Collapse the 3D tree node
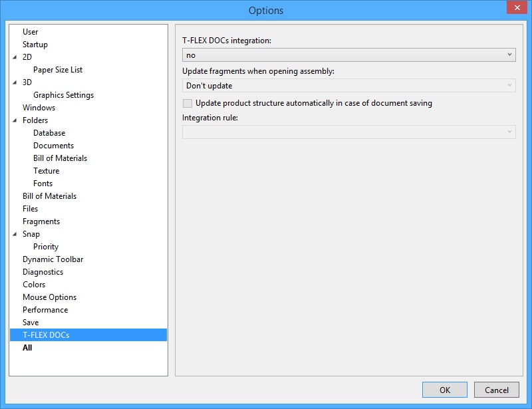The width and height of the screenshot is (532, 409). click(15, 82)
